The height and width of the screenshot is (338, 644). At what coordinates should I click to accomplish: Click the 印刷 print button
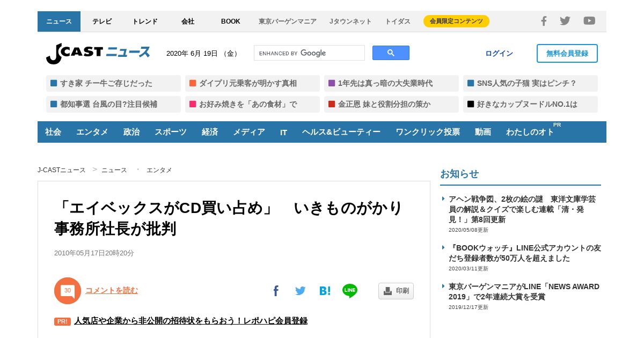(x=396, y=291)
